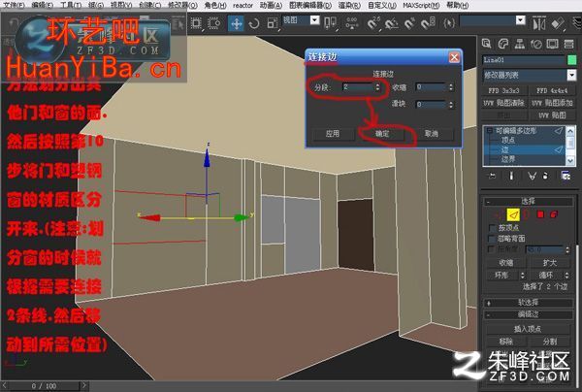582x392 pixels.
Task: Toggle the spinner snap icon
Action: [428, 23]
